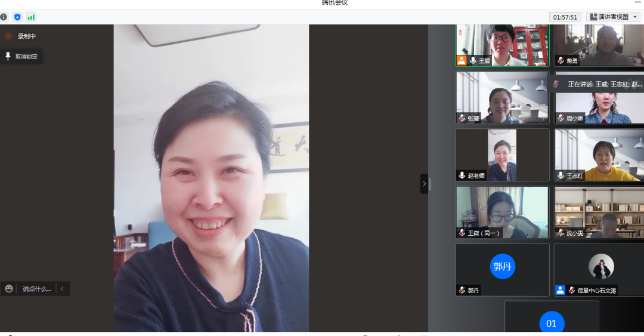The width and height of the screenshot is (644, 336).
Task: Click 沈小斐's muted microphone icon
Action: 561,233
